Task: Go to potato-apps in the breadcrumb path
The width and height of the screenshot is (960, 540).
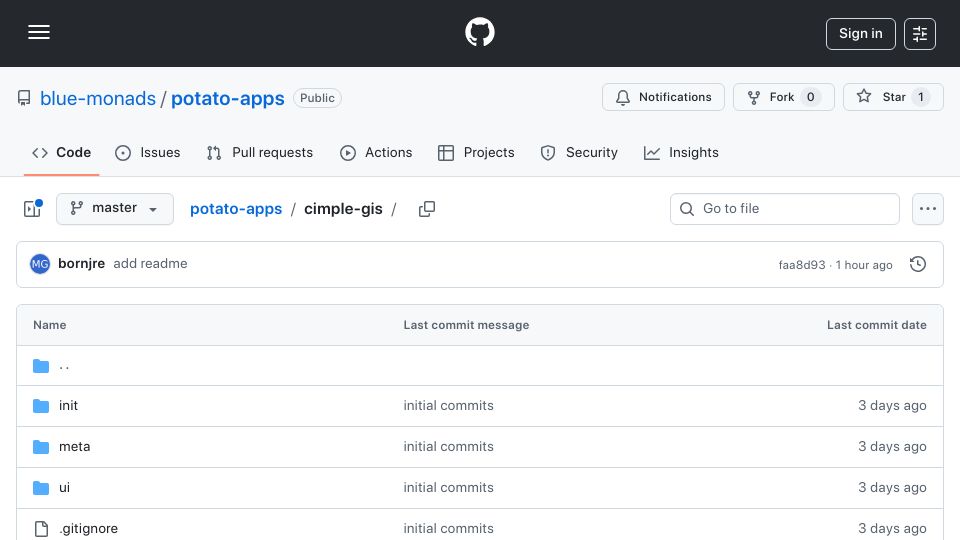Action: coord(236,209)
